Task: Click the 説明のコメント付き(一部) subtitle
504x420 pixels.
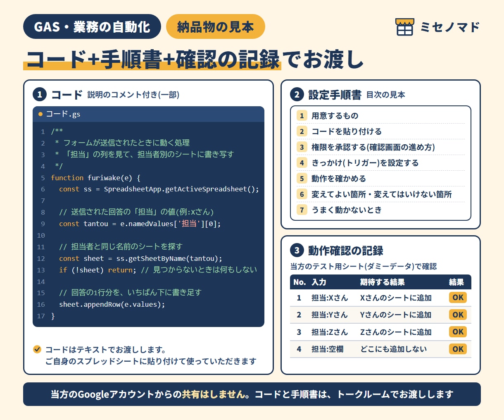Action: (x=133, y=95)
